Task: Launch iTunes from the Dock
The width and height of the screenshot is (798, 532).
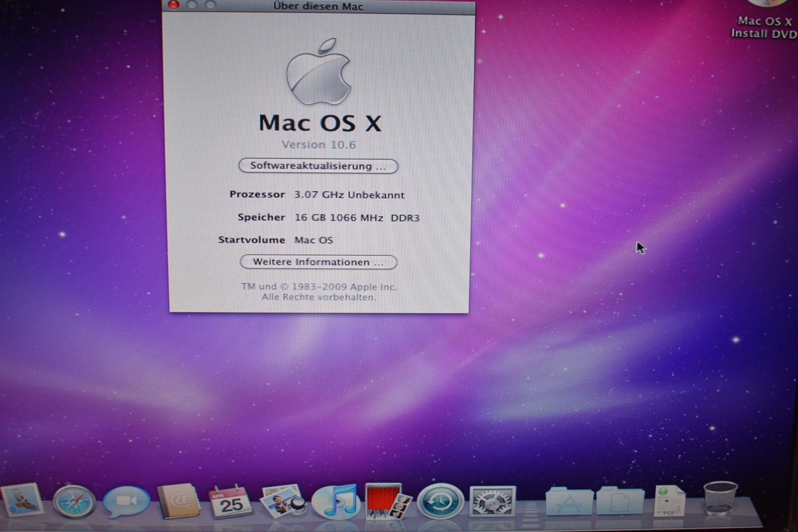Action: tap(336, 501)
